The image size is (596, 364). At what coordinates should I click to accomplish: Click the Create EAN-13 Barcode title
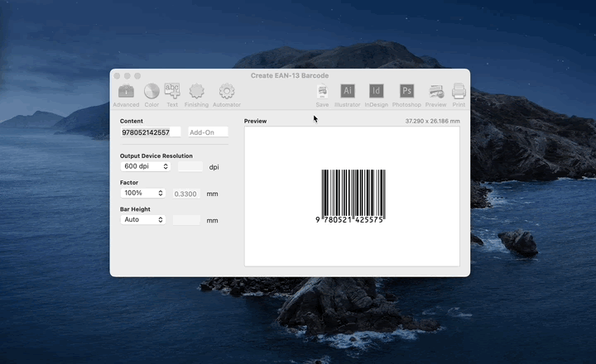click(x=290, y=75)
